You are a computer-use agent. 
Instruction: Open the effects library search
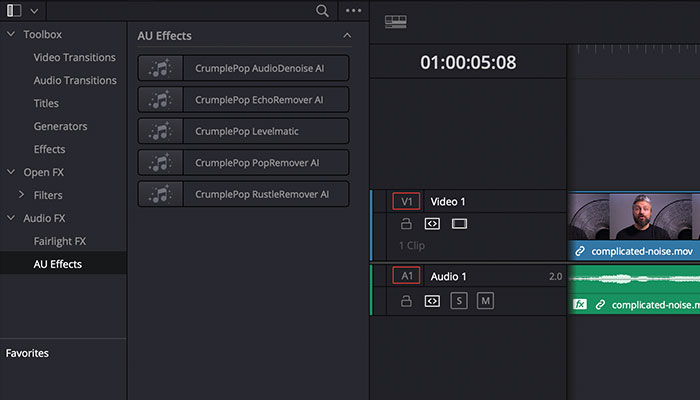322,11
